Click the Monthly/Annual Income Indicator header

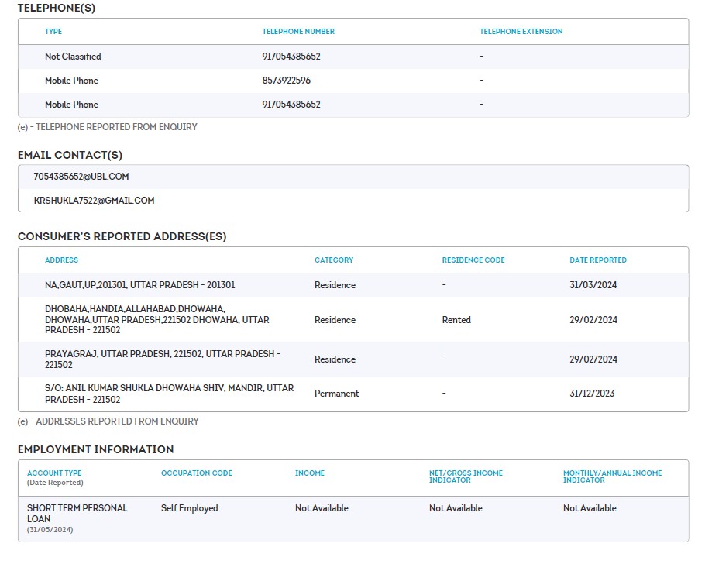point(612,476)
